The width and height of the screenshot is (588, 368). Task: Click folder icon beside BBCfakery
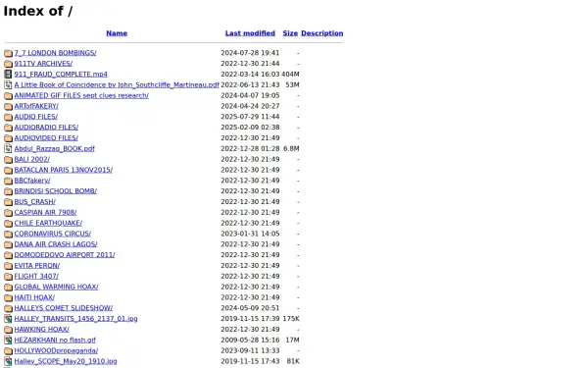click(8, 181)
